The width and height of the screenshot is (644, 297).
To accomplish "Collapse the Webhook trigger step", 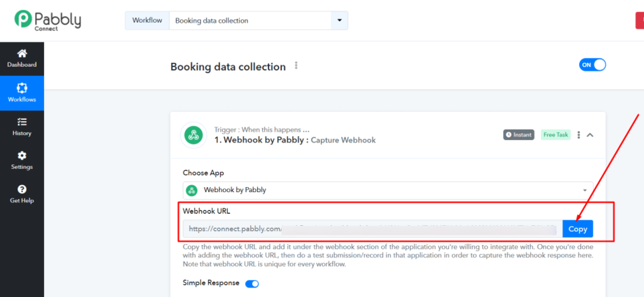I will (590, 135).
